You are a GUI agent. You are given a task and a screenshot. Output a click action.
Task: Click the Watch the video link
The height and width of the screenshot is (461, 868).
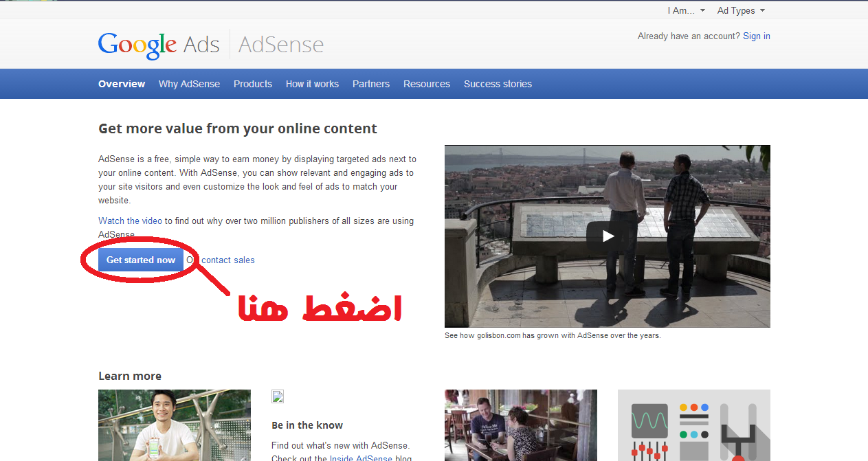point(130,221)
